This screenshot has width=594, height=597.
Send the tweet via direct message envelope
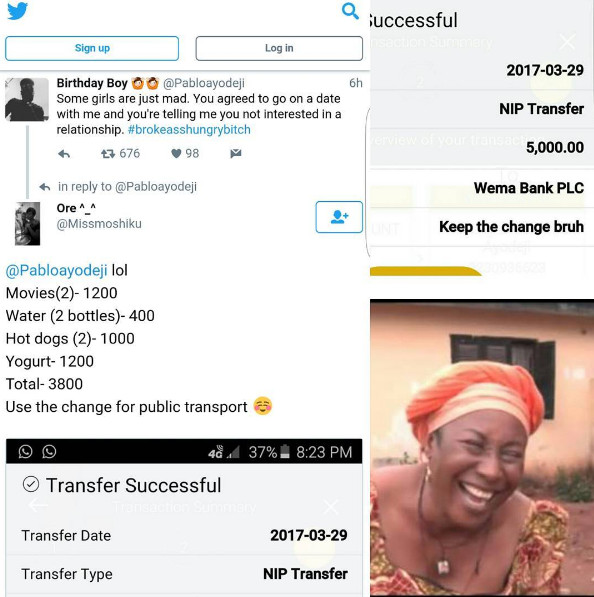click(x=236, y=153)
